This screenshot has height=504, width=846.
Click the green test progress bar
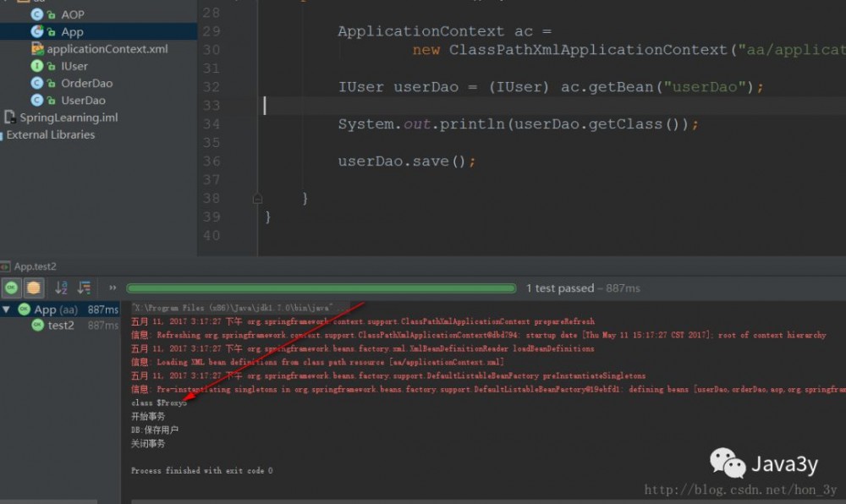coord(321,288)
